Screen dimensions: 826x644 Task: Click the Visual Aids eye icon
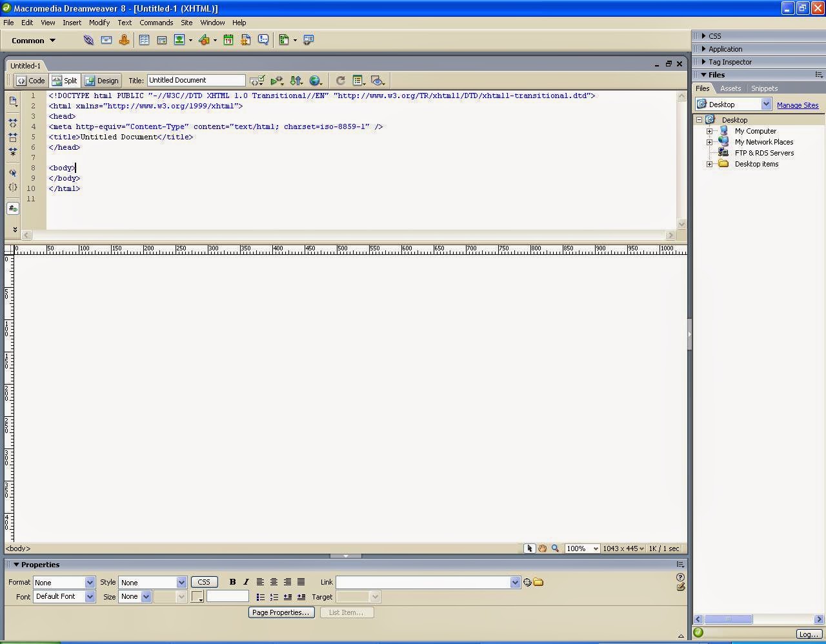click(378, 81)
